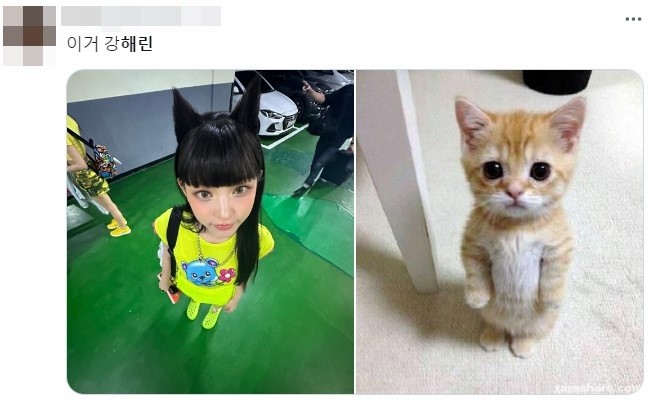Viewport: 661px width, 408px height.
Task: Open the three-dot more options menu
Action: (633, 19)
